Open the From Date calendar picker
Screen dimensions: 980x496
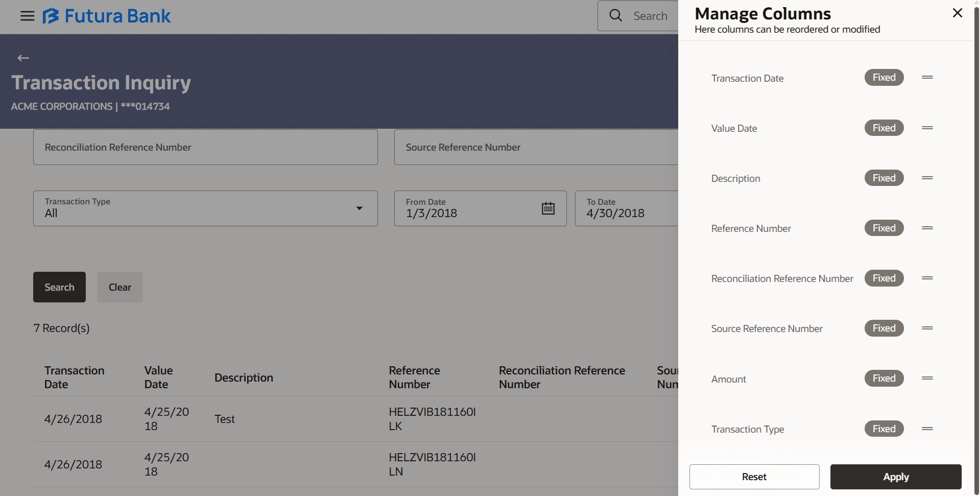point(548,208)
